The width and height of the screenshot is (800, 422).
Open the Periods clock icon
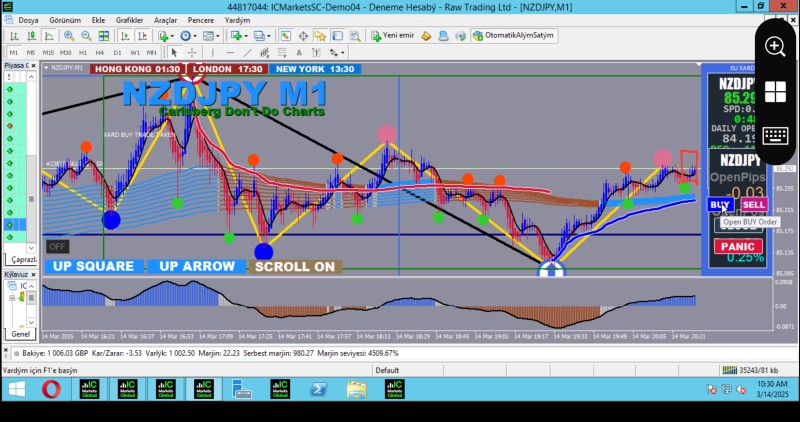(x=185, y=36)
